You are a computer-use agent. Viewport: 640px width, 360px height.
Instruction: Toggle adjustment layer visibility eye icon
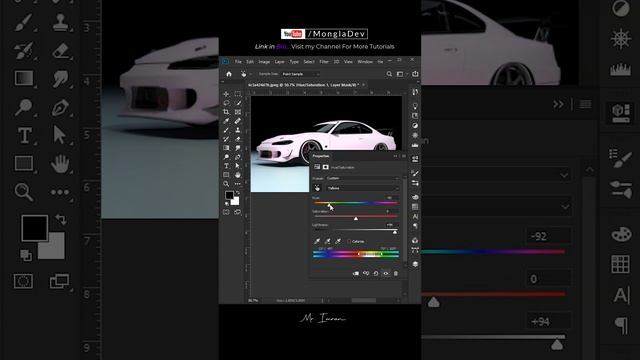tap(386, 273)
